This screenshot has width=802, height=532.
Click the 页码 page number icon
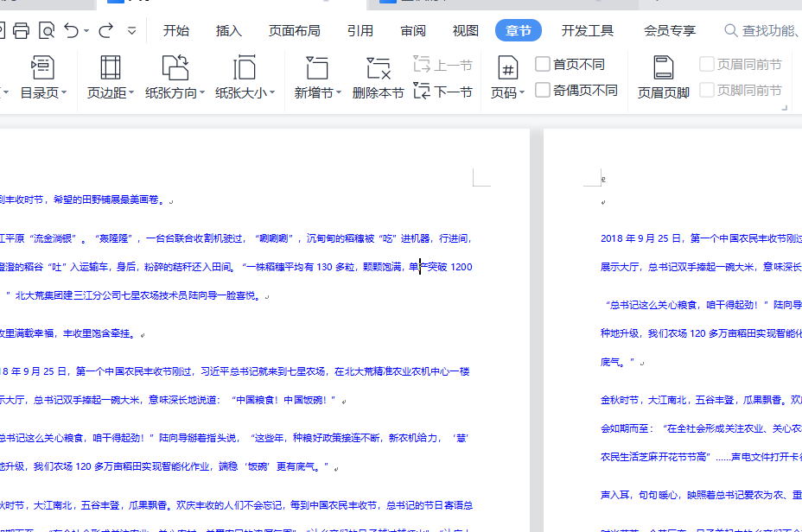click(508, 67)
